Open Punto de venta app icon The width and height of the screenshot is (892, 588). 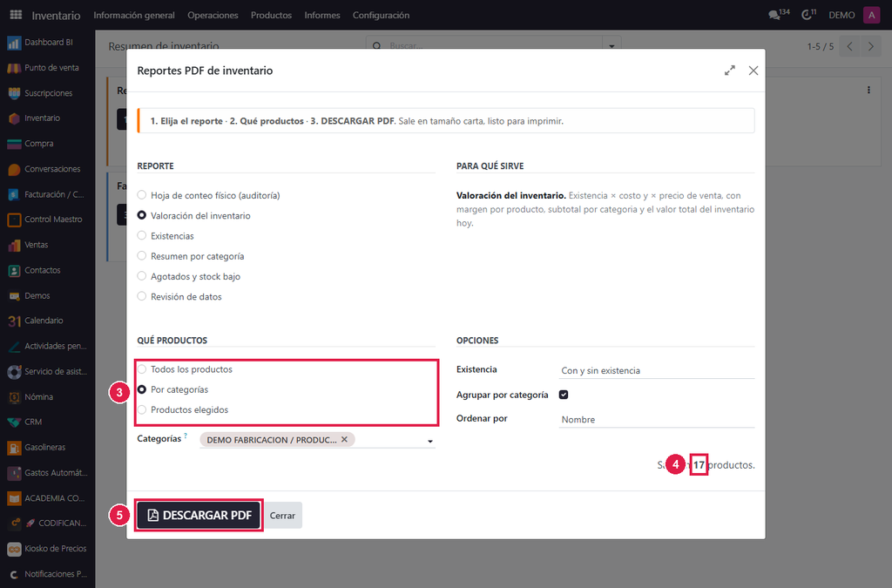(14, 68)
